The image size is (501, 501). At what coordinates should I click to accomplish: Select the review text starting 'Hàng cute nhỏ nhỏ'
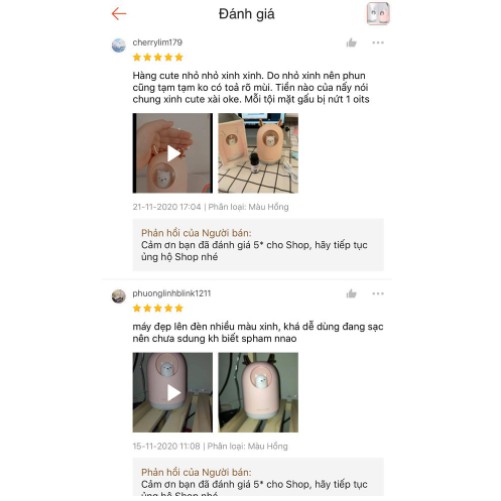tap(251, 87)
